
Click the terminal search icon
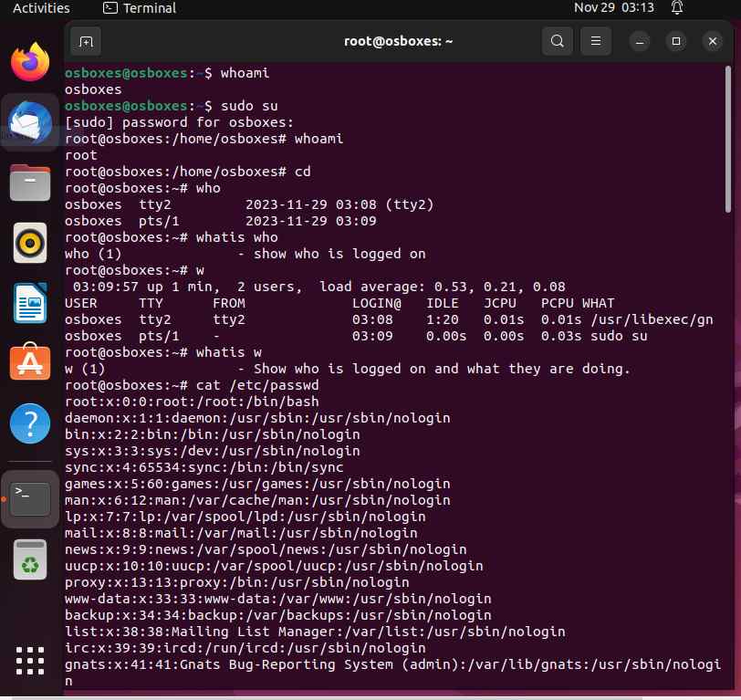coord(558,42)
